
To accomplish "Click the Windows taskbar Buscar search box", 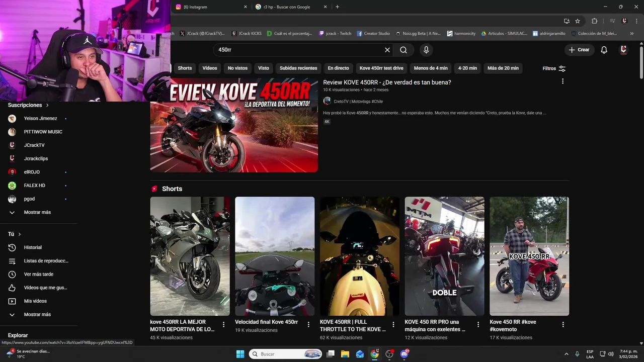I will click(x=286, y=354).
